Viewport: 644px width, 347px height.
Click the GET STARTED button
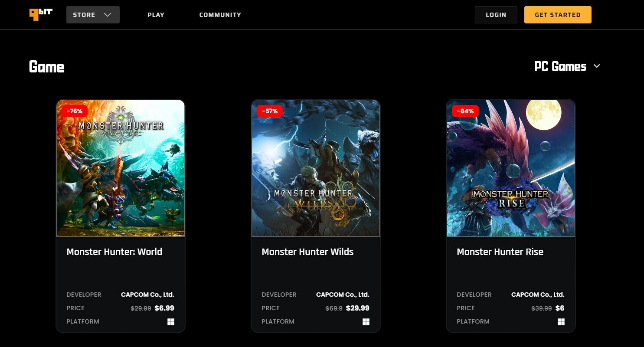(557, 15)
